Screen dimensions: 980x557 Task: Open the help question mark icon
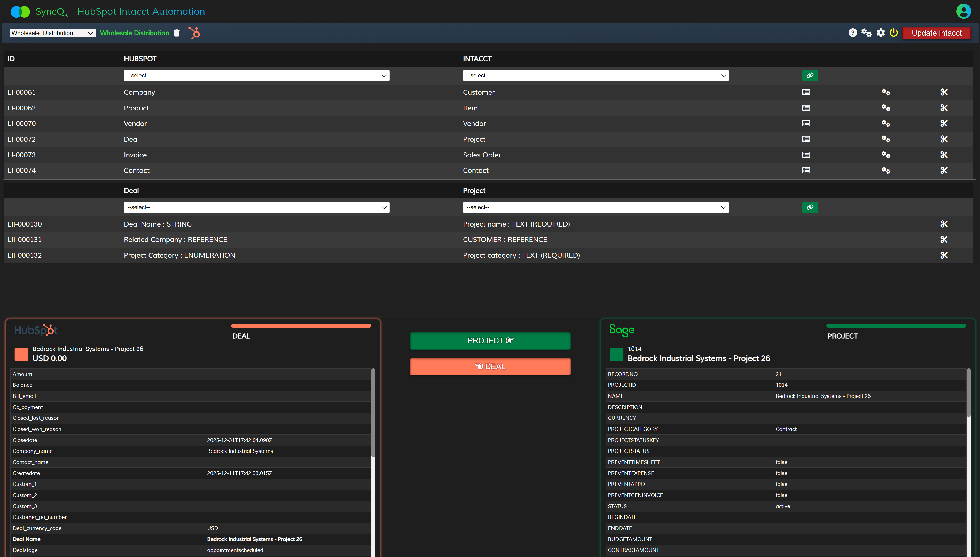click(x=852, y=33)
